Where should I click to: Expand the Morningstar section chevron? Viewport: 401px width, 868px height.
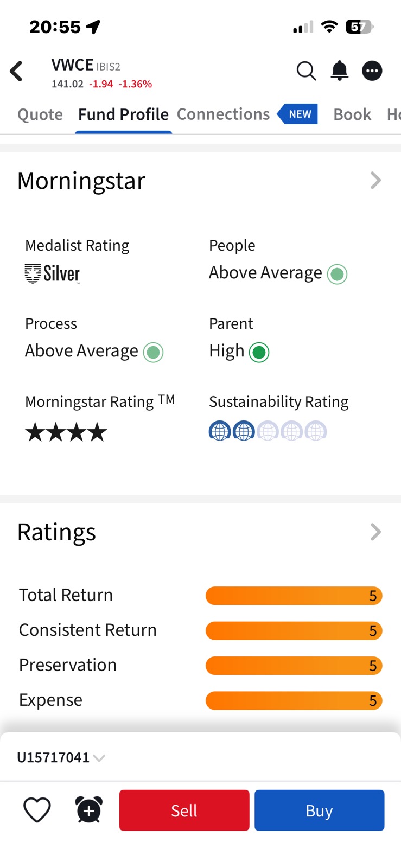click(375, 180)
